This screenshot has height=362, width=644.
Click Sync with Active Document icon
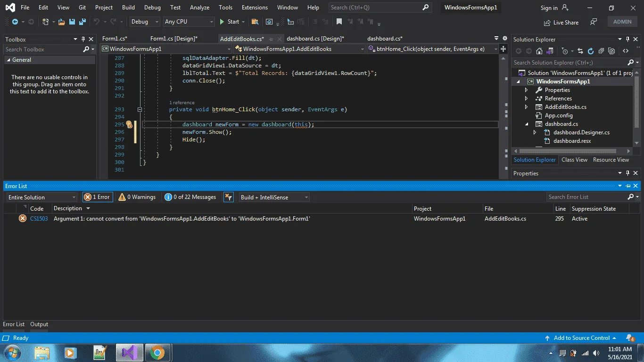click(580, 51)
